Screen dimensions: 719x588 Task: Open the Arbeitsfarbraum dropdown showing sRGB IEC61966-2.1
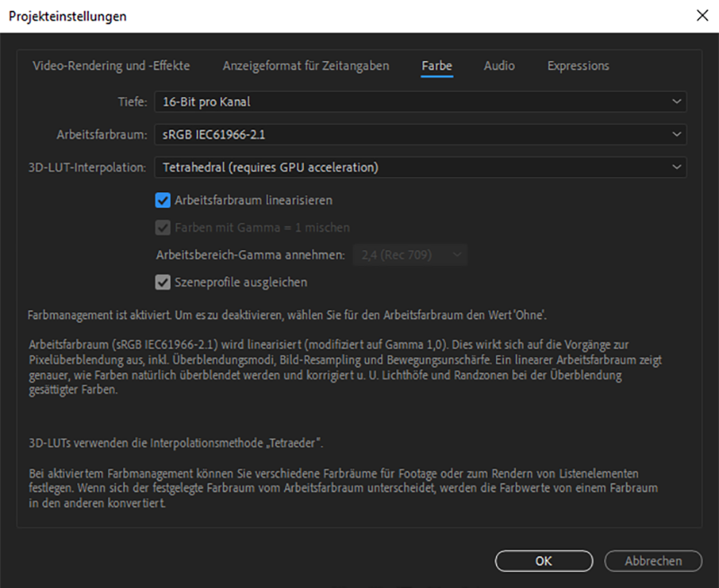(x=420, y=134)
